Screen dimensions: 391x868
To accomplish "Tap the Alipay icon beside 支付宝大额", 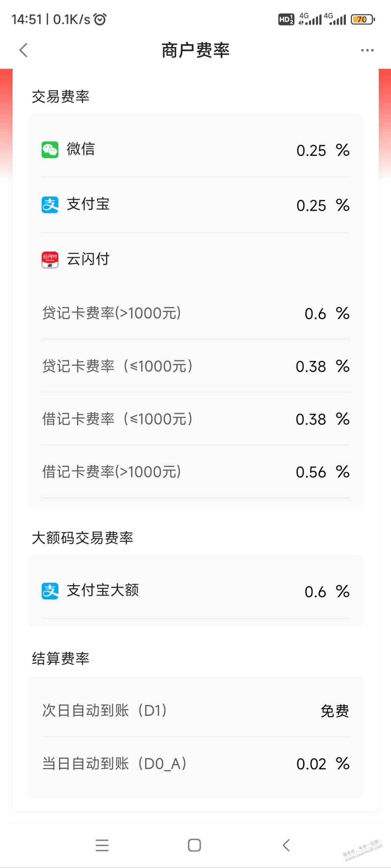I will coord(50,591).
